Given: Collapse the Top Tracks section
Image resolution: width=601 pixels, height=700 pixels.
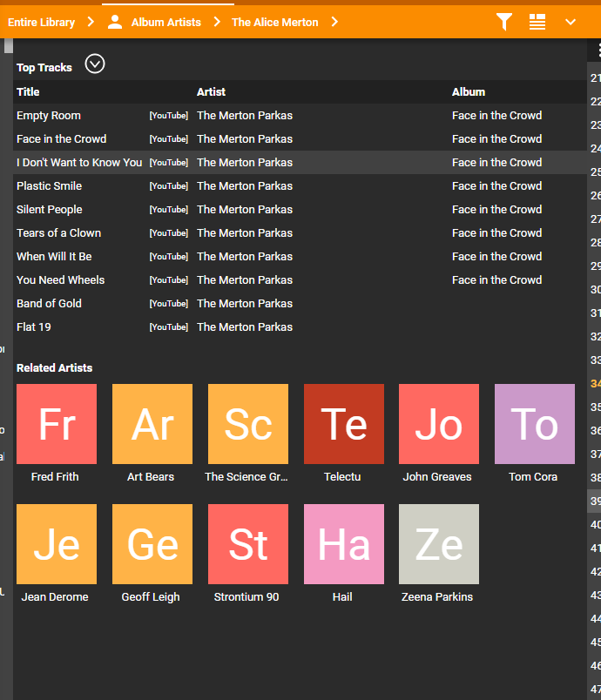Looking at the screenshot, I should [95, 64].
